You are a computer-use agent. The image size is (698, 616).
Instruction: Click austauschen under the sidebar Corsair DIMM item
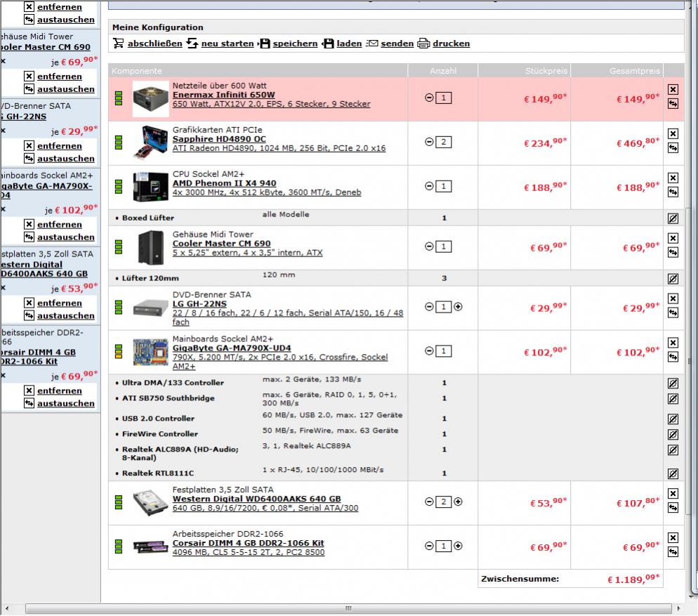pos(66,404)
